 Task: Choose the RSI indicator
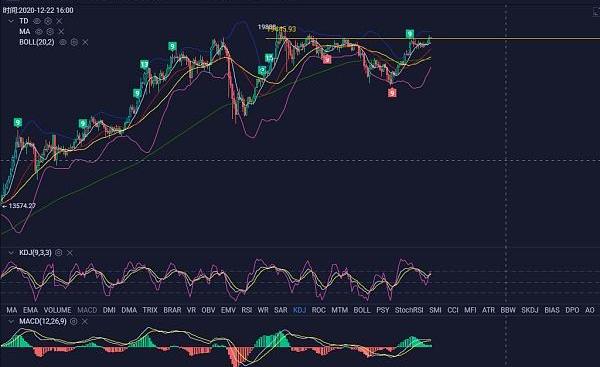(247, 310)
